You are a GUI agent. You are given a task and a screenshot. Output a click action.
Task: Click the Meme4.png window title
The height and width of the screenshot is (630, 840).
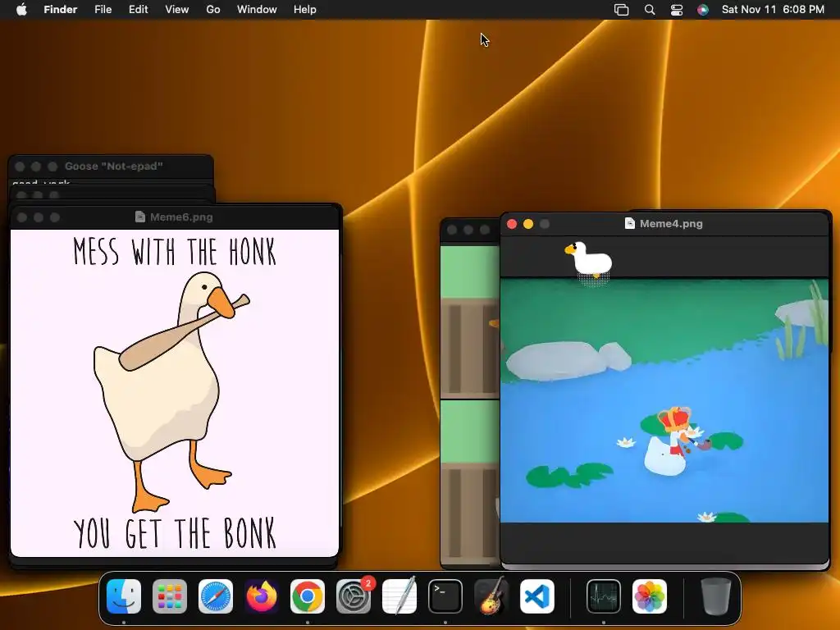click(x=671, y=224)
